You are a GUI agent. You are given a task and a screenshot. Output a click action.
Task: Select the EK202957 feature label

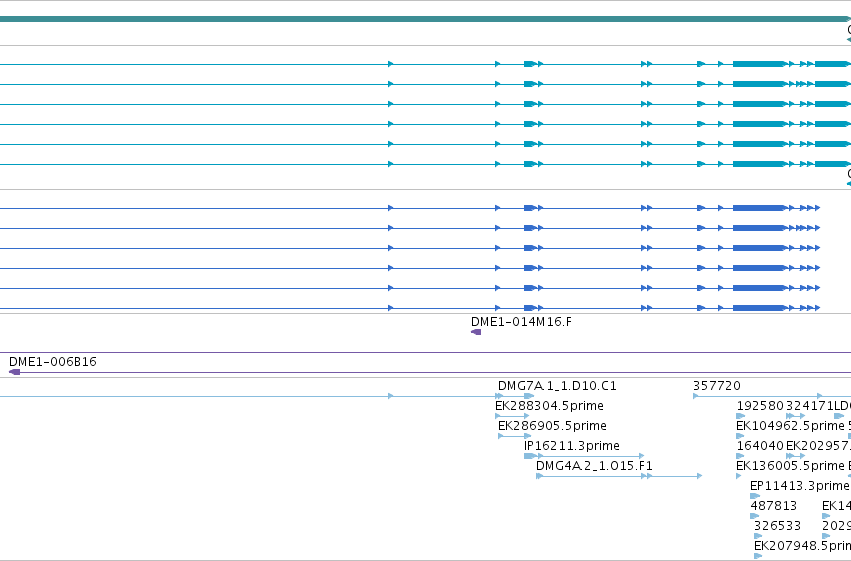[818, 446]
